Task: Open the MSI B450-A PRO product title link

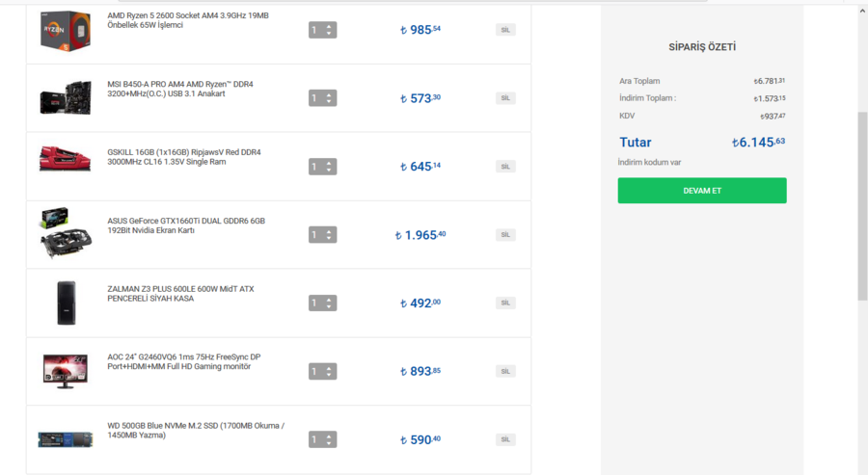Action: point(179,89)
